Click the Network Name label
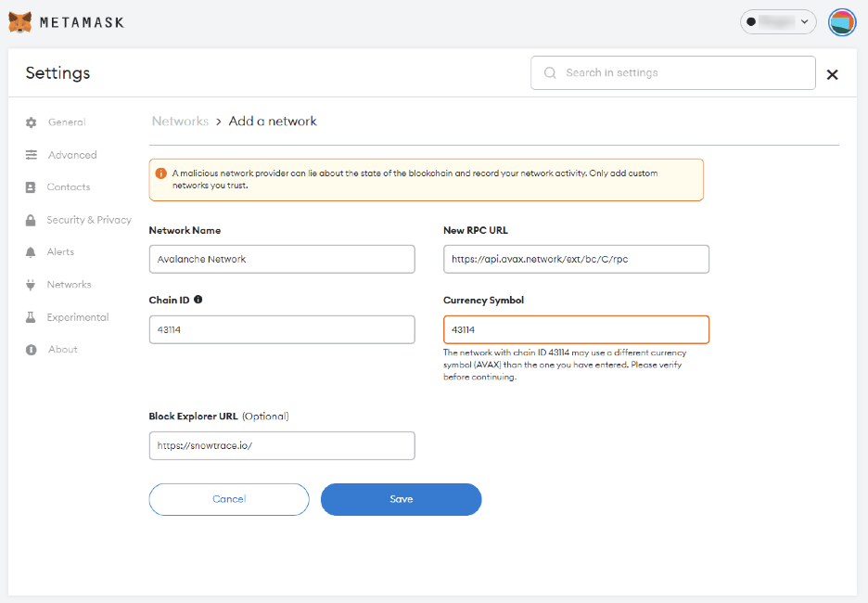868x603 pixels. click(x=185, y=230)
